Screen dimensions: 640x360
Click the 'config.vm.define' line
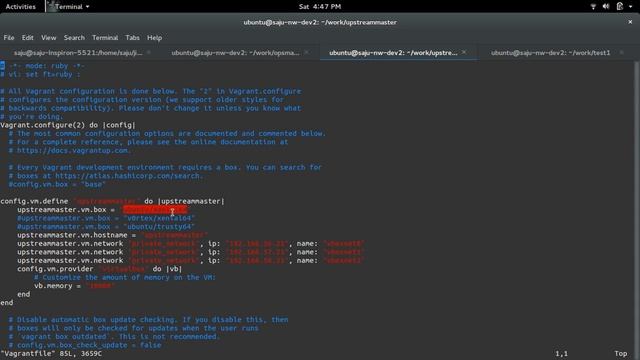point(112,201)
